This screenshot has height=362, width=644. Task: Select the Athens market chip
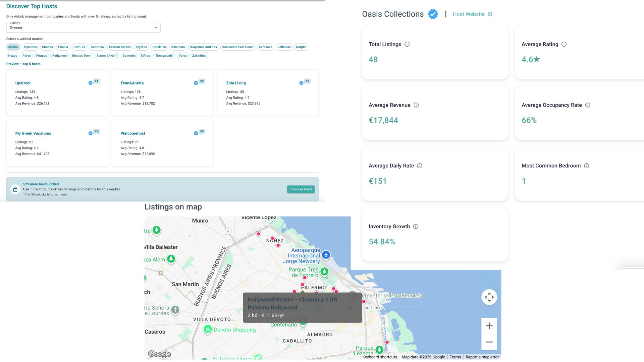point(13,47)
